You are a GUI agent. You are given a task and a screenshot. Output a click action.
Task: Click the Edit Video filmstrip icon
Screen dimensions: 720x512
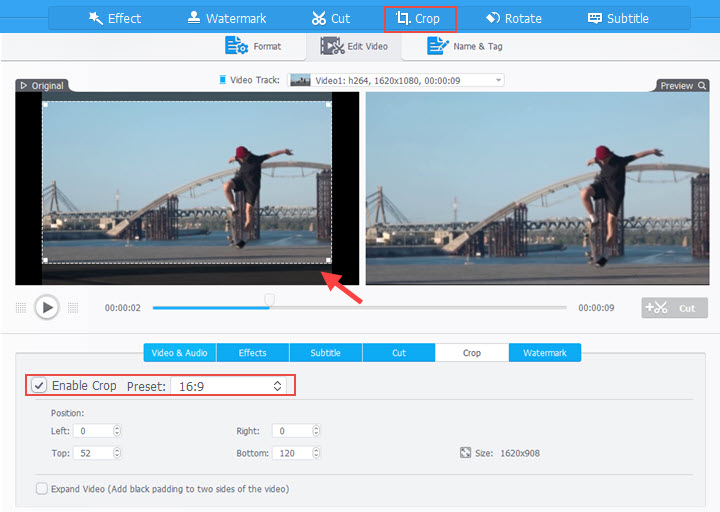coord(332,46)
